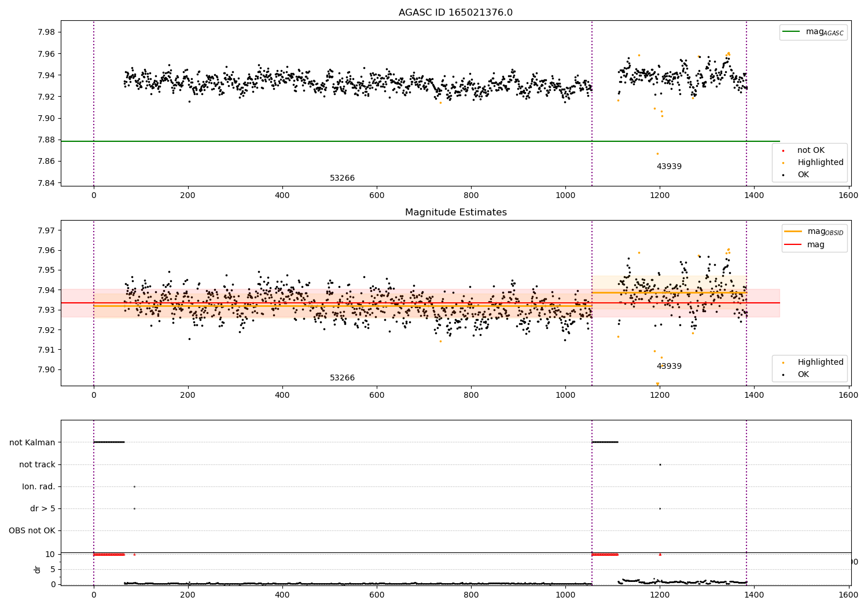Click the 'AGASC ID 165021376.0' plot title

pos(455,13)
